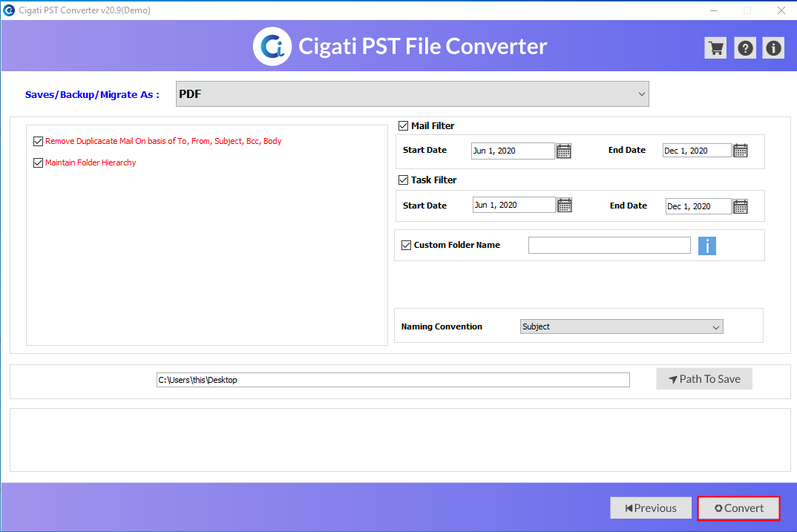
Task: Click the help question mark icon
Action: 744,47
